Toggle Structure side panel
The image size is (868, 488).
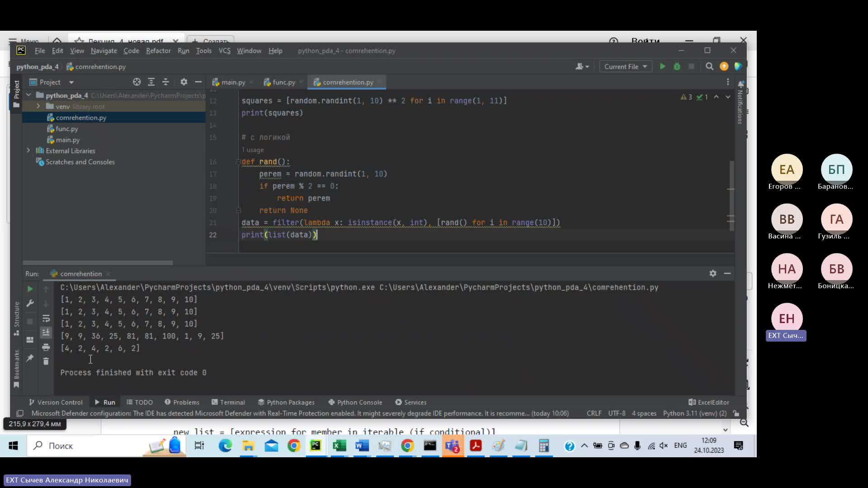click(x=17, y=318)
